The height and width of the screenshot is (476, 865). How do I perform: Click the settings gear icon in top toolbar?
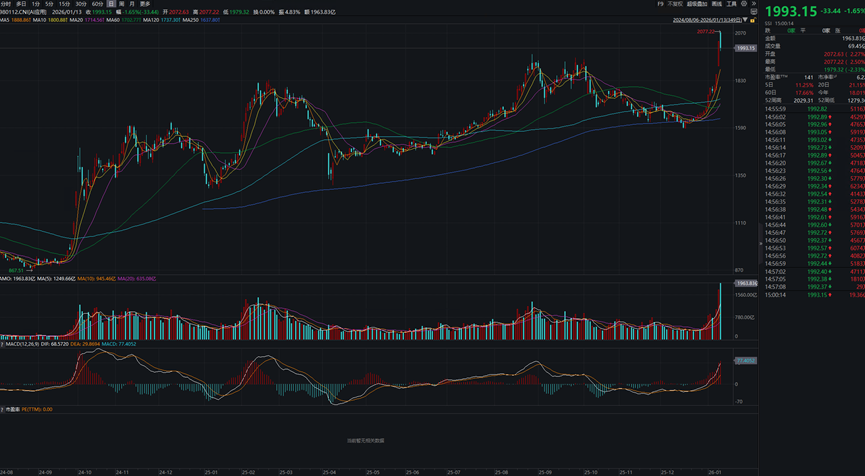click(x=743, y=4)
